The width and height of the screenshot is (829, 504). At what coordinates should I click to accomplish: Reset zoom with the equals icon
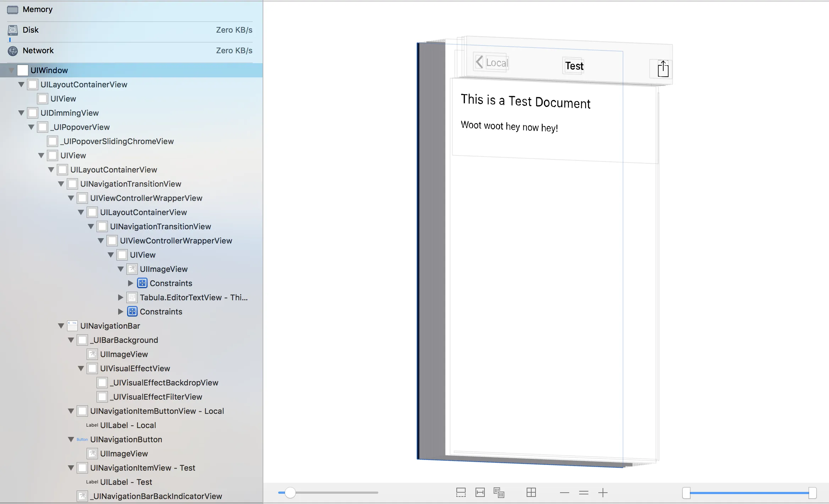[583, 493]
